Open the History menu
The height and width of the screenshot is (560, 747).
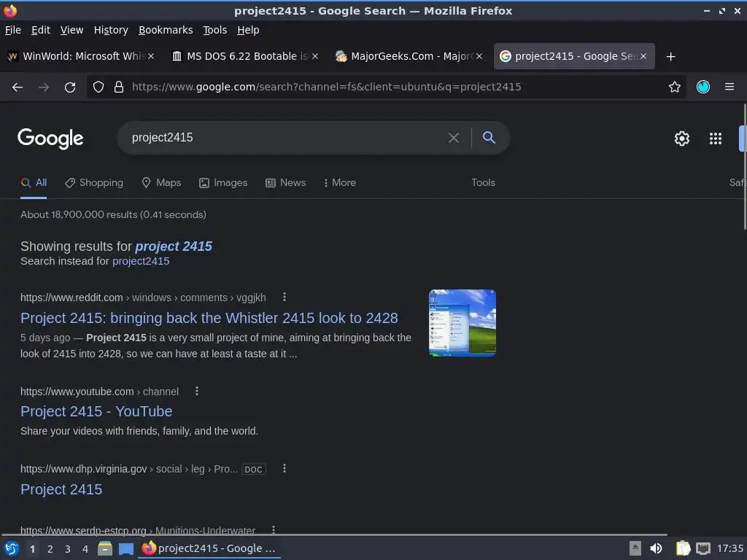click(x=111, y=30)
